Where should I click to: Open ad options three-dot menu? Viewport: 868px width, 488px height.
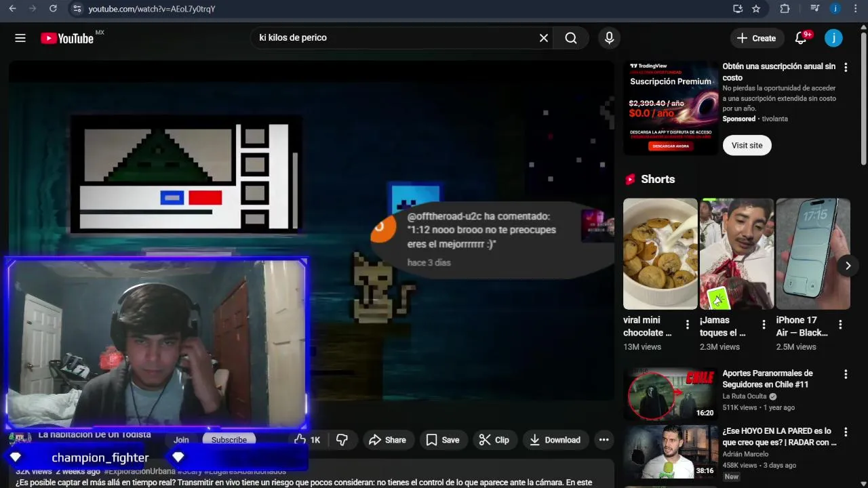coord(846,68)
